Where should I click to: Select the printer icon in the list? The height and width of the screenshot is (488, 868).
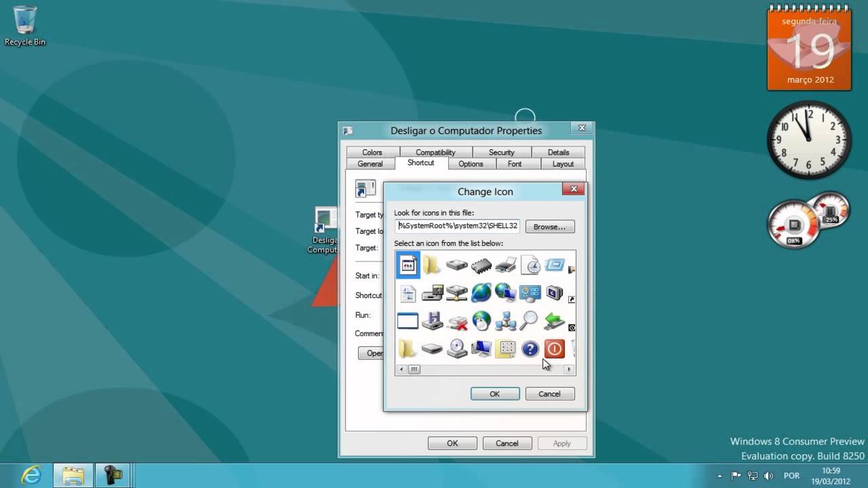(505, 265)
